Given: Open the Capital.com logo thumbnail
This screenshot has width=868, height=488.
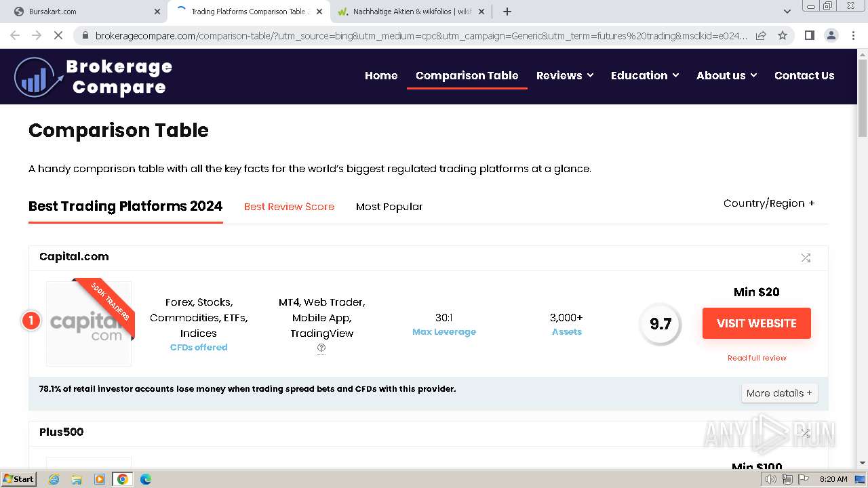Looking at the screenshot, I should point(89,323).
